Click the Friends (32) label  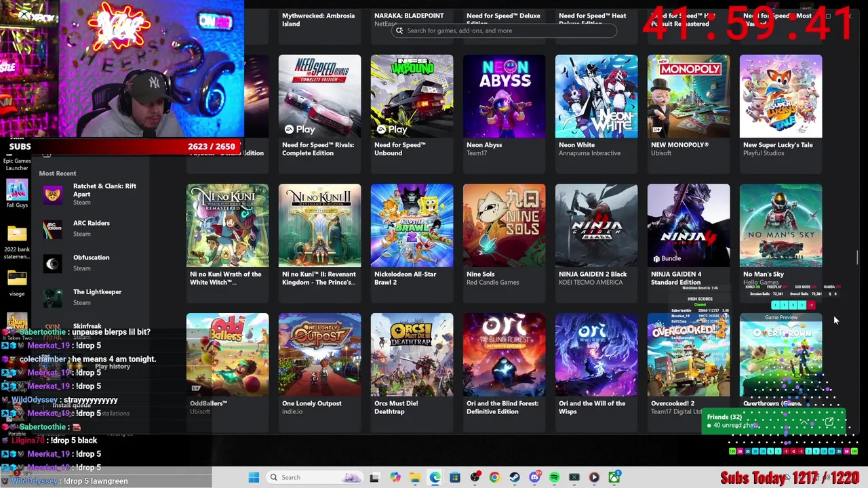coord(724,417)
